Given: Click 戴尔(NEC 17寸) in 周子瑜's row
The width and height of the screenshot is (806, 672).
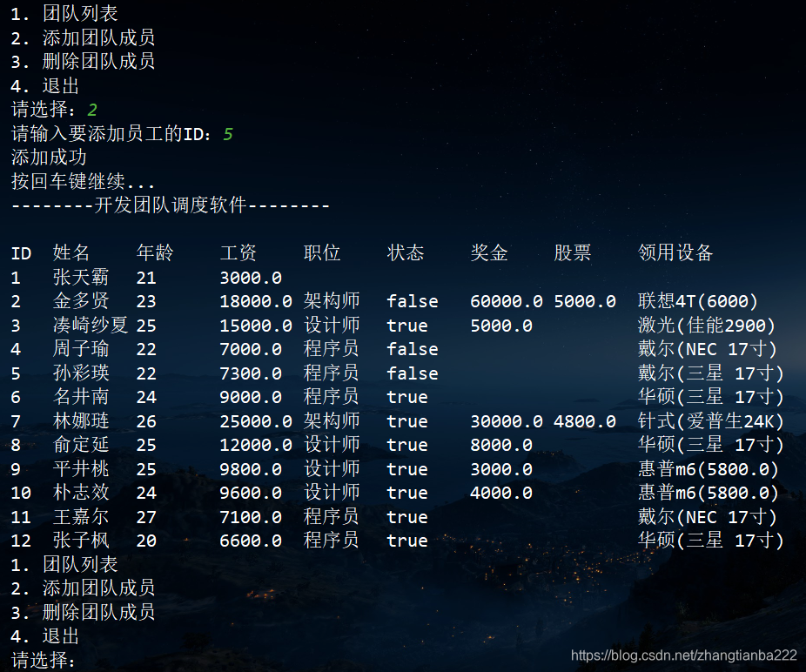Looking at the screenshot, I should coord(708,348).
